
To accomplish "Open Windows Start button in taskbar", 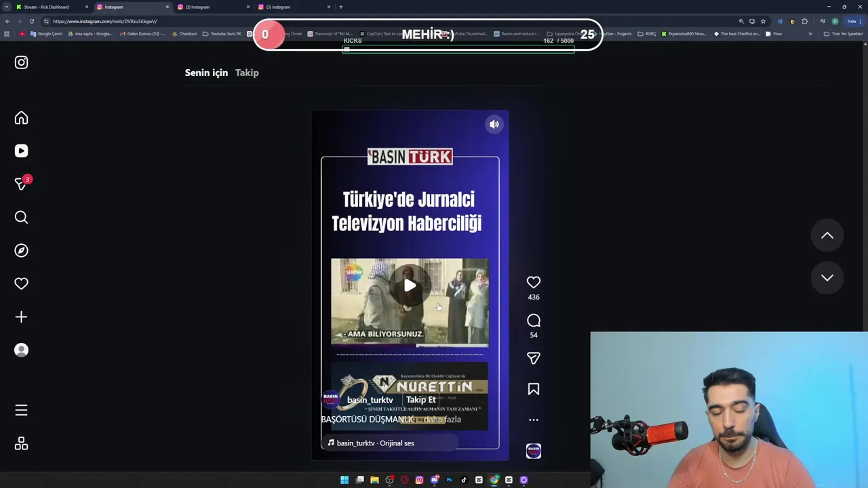I will 344,480.
